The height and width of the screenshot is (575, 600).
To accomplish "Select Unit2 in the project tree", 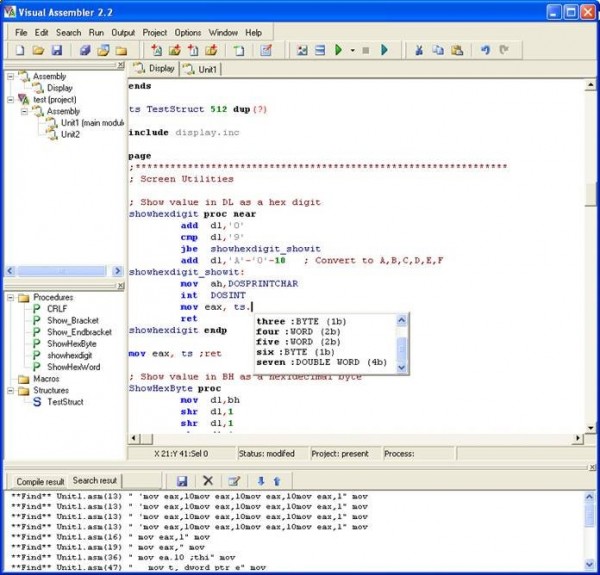I will (70, 134).
